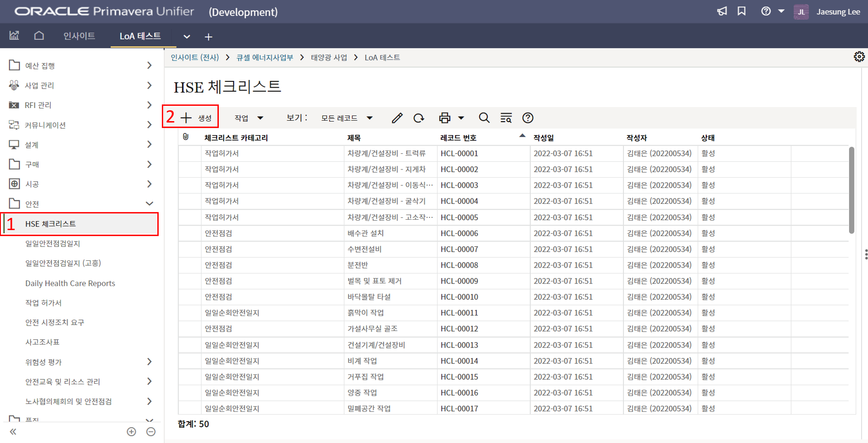
Task: Click the print icon
Action: point(445,118)
